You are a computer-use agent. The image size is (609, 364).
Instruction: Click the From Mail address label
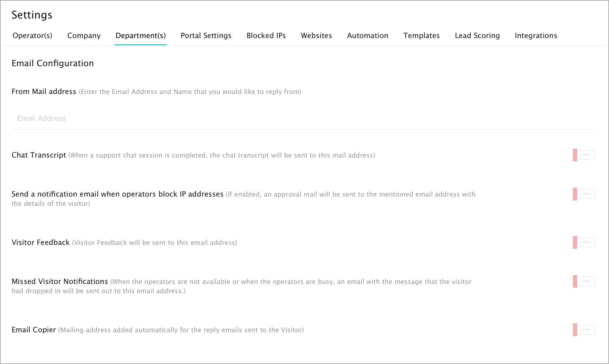(44, 92)
